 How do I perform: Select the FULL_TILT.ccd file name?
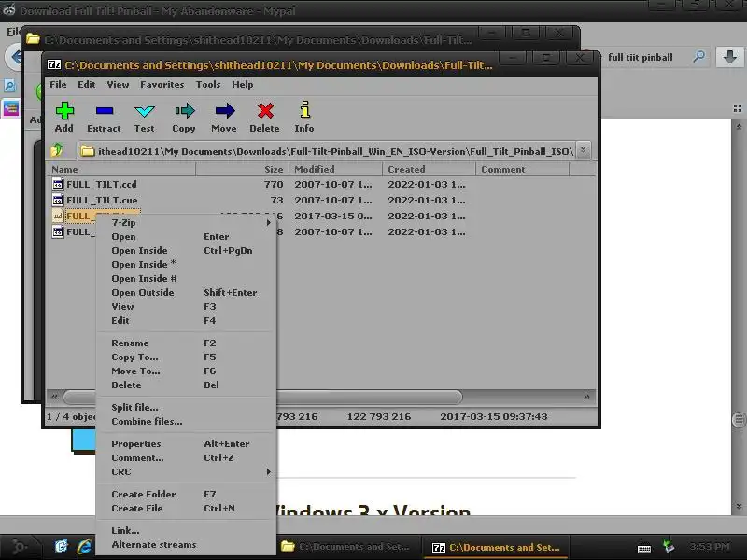[x=102, y=184]
